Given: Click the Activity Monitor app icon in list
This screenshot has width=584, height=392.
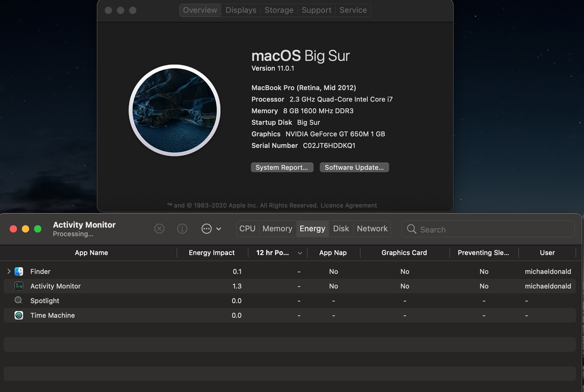Looking at the screenshot, I should (19, 286).
